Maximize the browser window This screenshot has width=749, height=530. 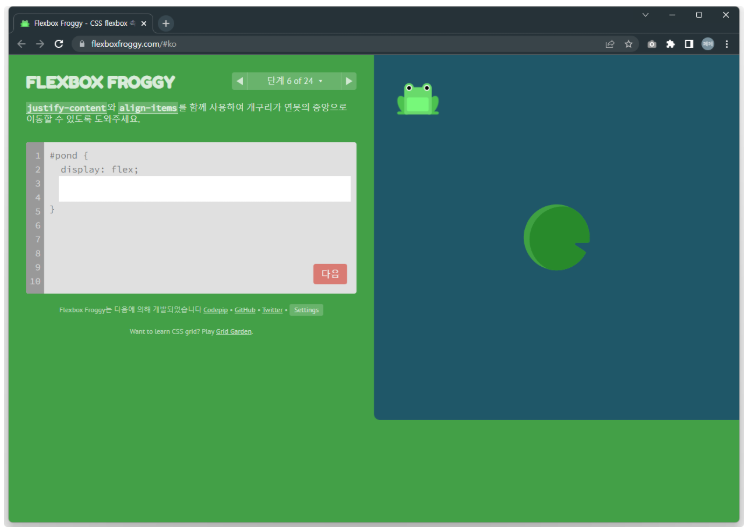coord(699,15)
